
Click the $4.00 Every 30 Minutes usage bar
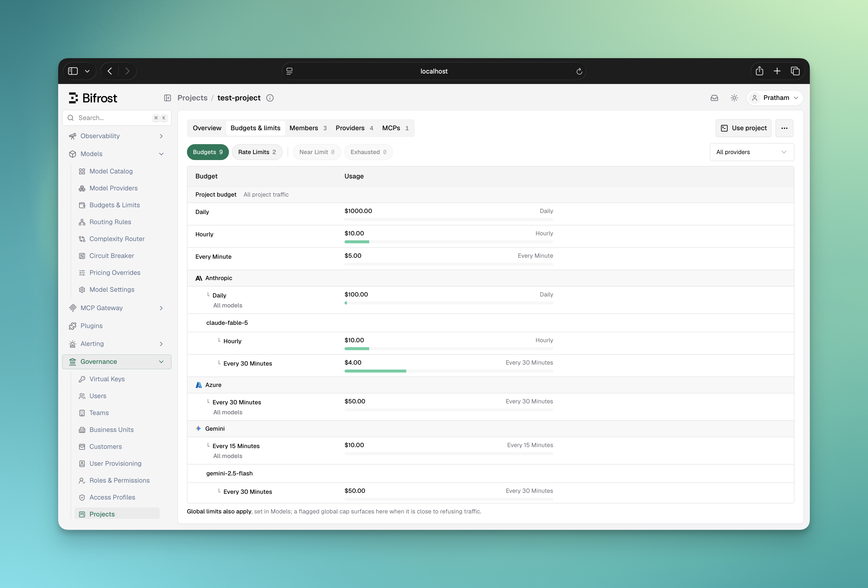(449, 371)
